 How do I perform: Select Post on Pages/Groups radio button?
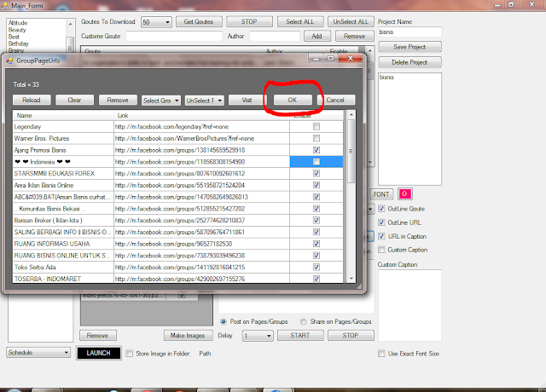(224, 322)
